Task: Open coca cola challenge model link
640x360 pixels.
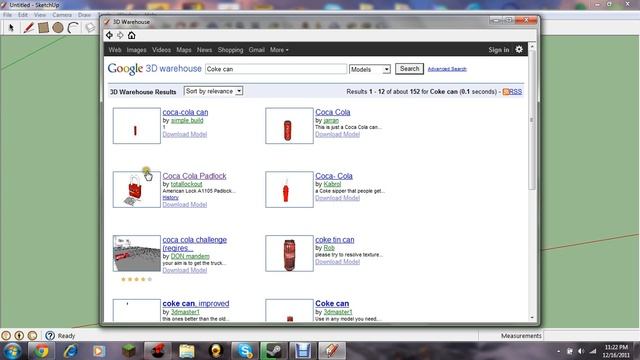Action: pos(195,244)
